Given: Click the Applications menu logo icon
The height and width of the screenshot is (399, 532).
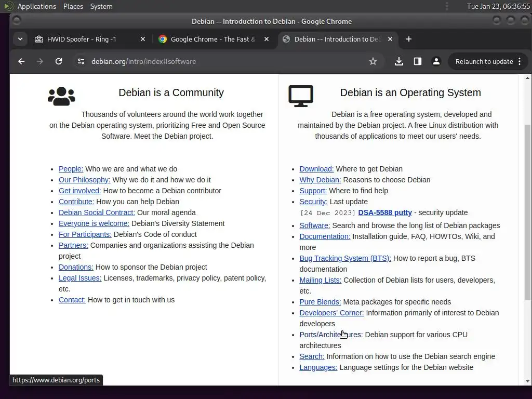Looking at the screenshot, I should [x=9, y=6].
